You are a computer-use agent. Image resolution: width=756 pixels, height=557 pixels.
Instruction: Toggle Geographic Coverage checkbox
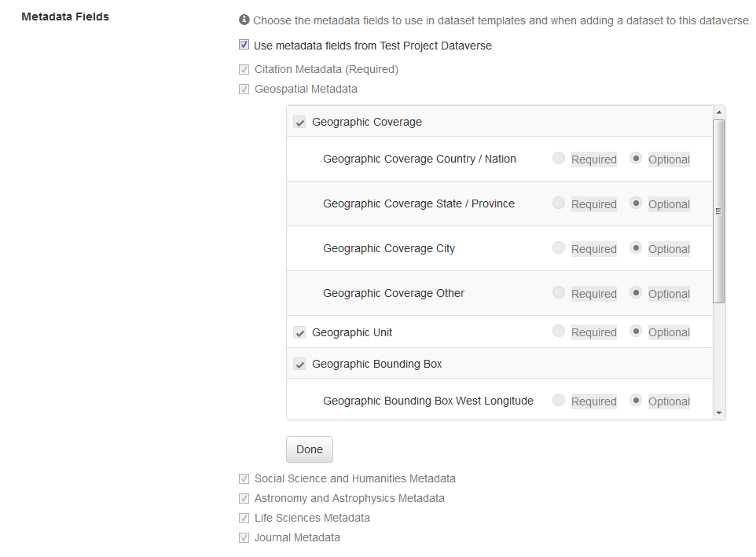[299, 122]
